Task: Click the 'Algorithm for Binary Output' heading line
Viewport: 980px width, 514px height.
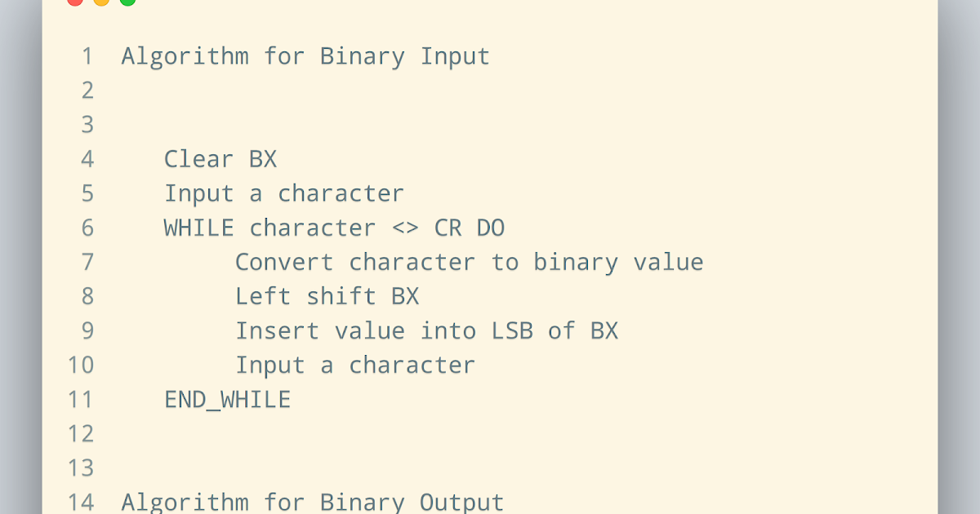Action: 313,502
